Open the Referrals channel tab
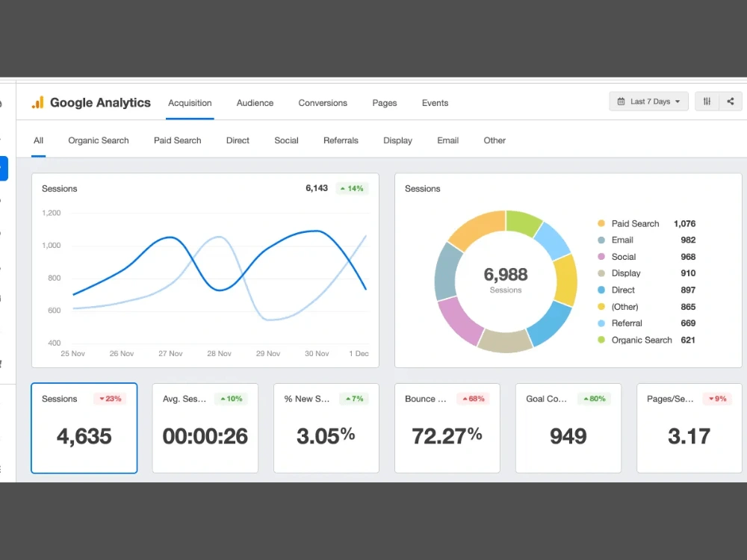Viewport: 747px width, 560px height. (x=341, y=140)
